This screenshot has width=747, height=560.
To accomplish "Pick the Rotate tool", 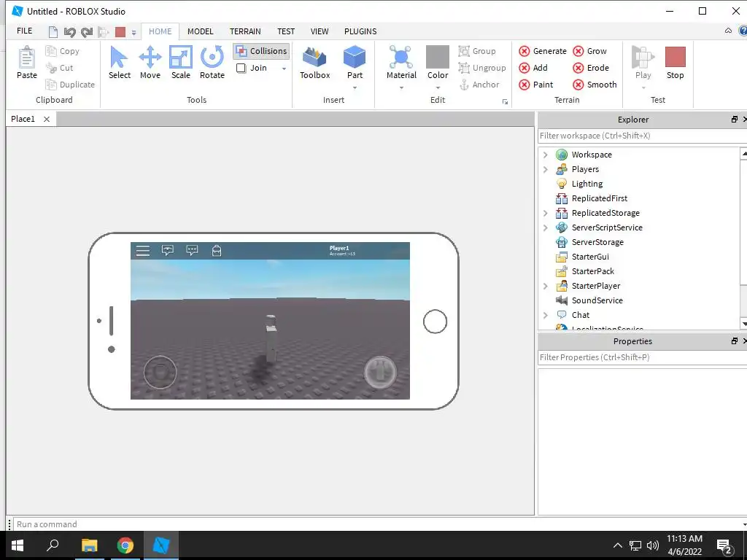I will [212, 62].
